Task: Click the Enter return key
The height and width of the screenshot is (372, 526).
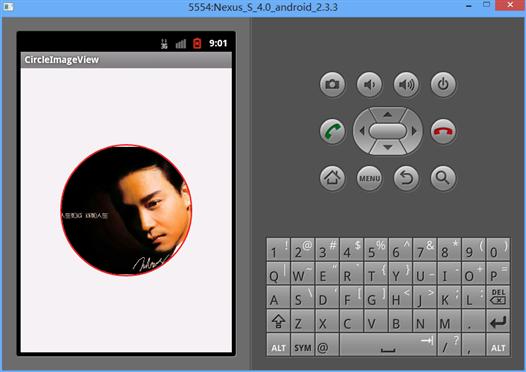Action: click(x=498, y=321)
